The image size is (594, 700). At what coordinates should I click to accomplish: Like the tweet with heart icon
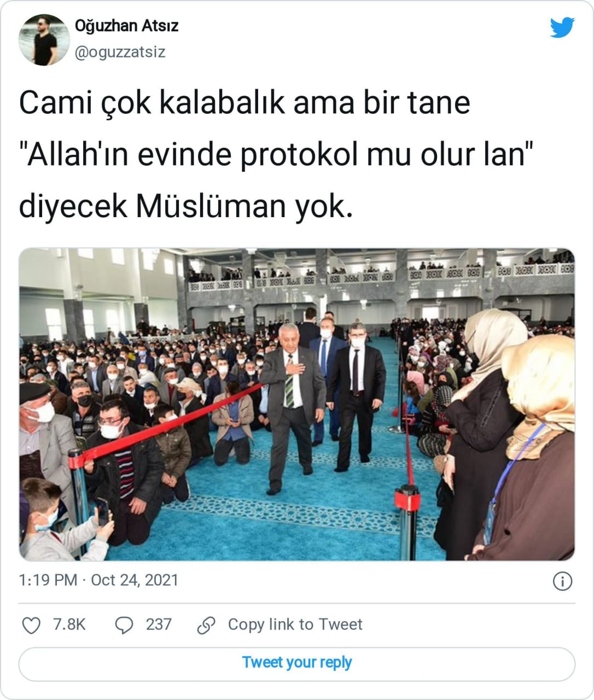pyautogui.click(x=31, y=625)
